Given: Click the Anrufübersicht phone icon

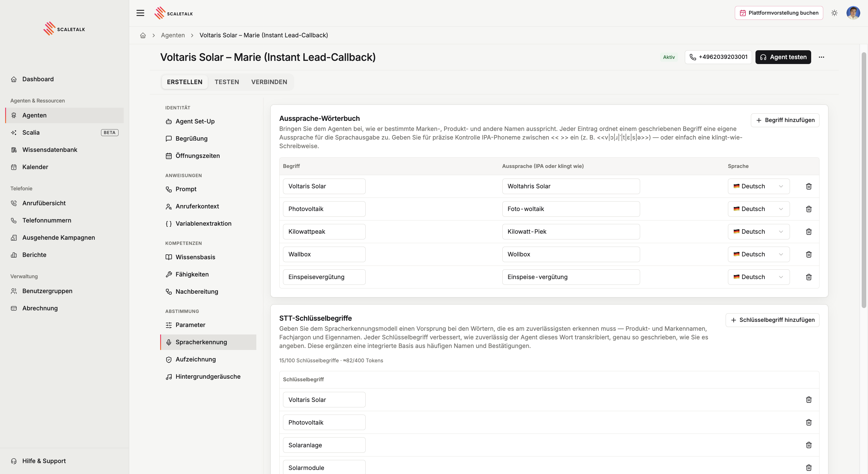Looking at the screenshot, I should [14, 203].
